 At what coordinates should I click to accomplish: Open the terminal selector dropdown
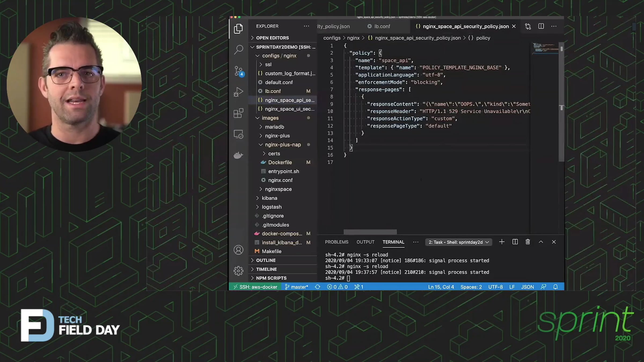pyautogui.click(x=459, y=242)
